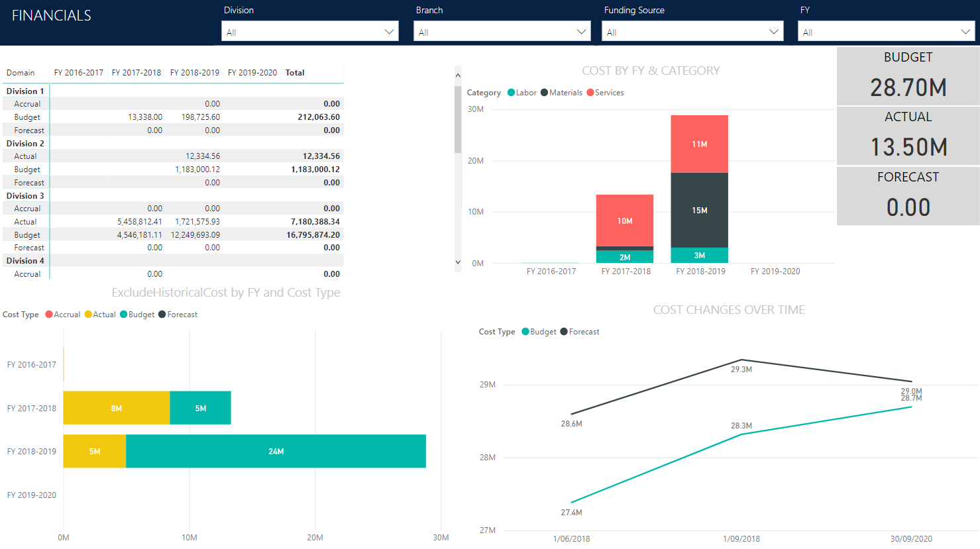Select the FY 2019-2020 column header in table
The width and height of the screenshot is (980, 549).
coord(252,73)
